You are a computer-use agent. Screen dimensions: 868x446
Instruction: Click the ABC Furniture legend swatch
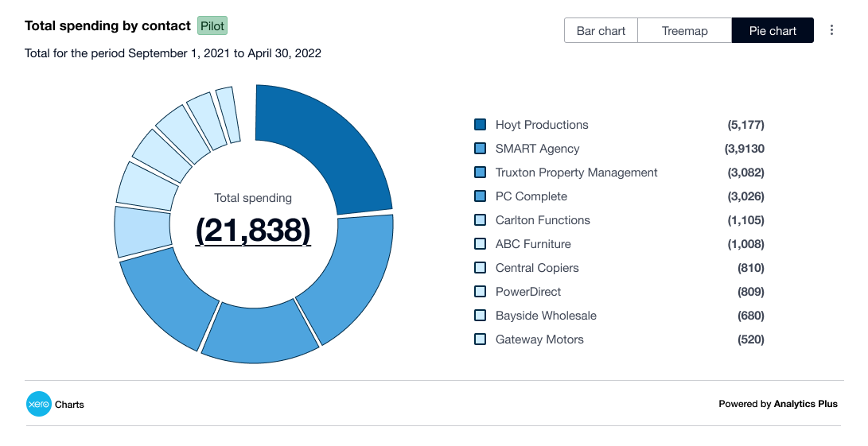click(481, 243)
